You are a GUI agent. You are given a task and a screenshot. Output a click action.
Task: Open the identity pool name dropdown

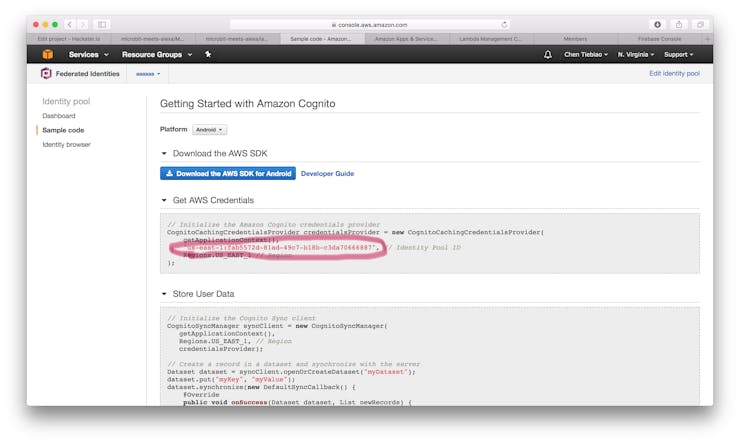(x=148, y=74)
